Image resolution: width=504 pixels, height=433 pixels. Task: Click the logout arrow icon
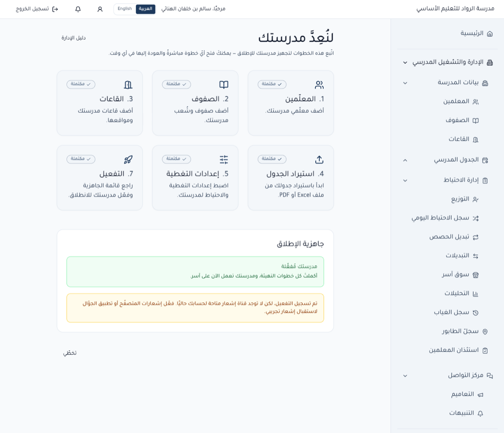55,9
